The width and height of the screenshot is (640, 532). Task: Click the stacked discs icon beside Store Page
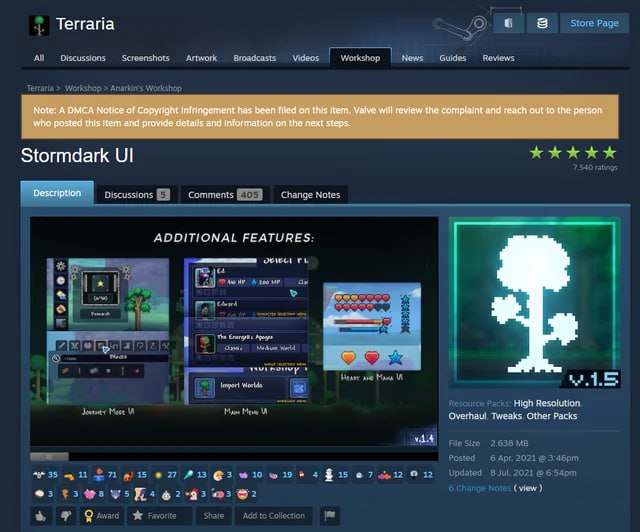pyautogui.click(x=542, y=23)
